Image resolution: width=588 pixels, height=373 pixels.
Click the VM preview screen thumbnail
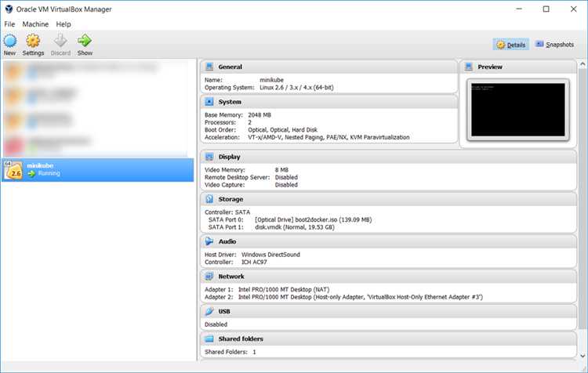pos(518,110)
